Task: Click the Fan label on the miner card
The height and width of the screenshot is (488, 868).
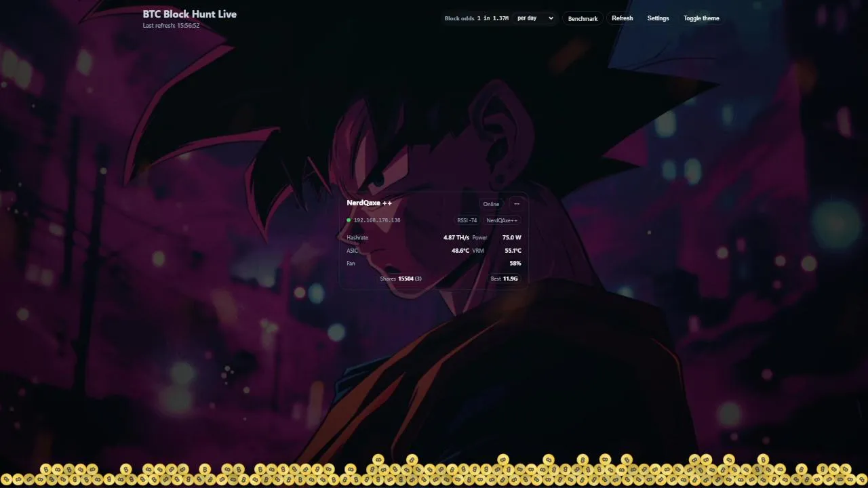Action: pyautogui.click(x=351, y=263)
